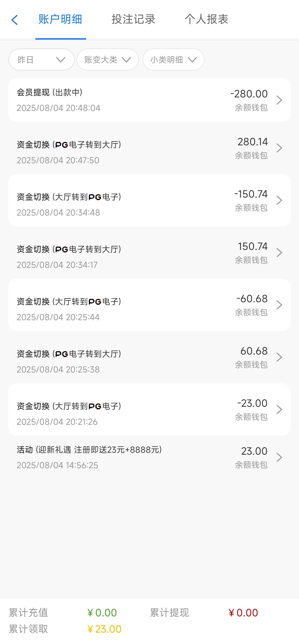
Task: Tap the chevron beside the 23.00 activity bonus
Action: pyautogui.click(x=279, y=457)
